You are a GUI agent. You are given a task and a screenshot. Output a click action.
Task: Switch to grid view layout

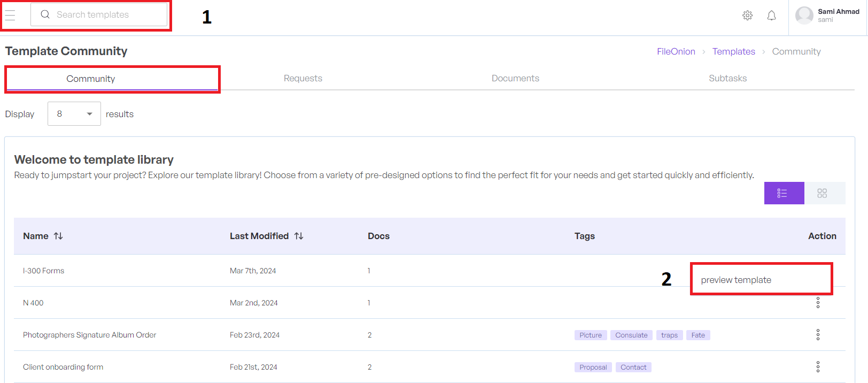click(822, 193)
